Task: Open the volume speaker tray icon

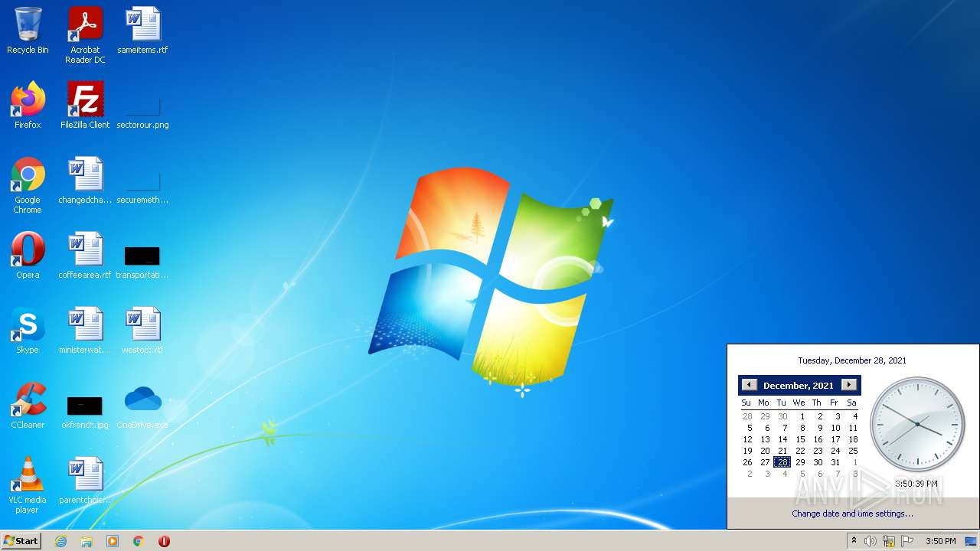Action: [x=871, y=541]
